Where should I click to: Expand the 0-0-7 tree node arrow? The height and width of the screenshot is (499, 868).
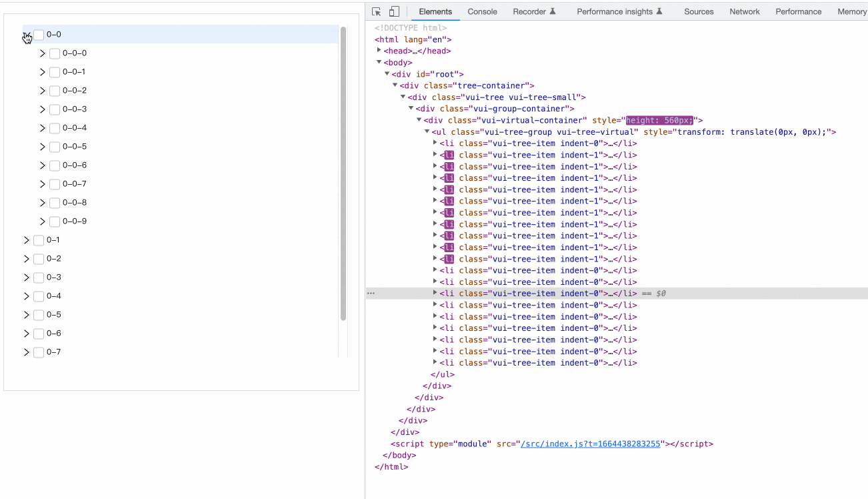pyautogui.click(x=43, y=184)
